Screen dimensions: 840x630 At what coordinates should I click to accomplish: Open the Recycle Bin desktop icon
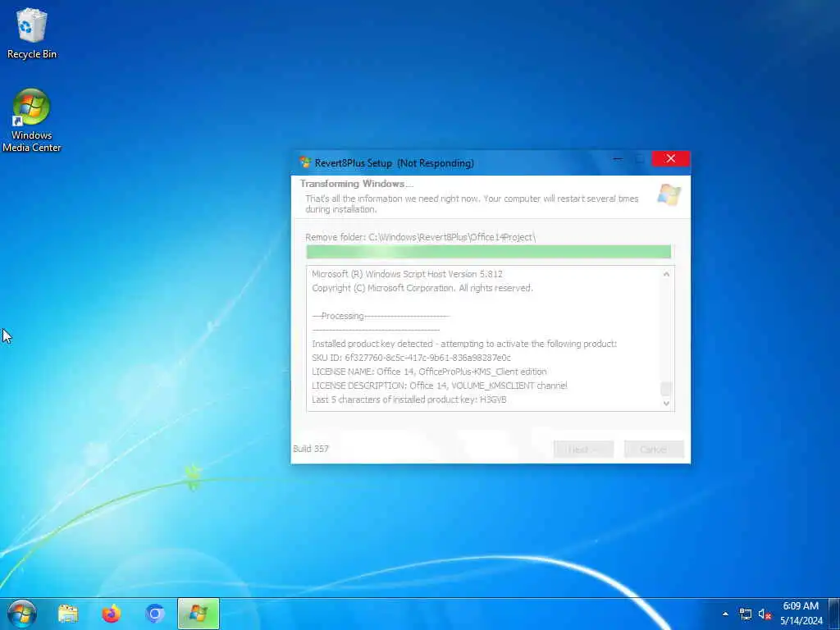click(x=32, y=33)
